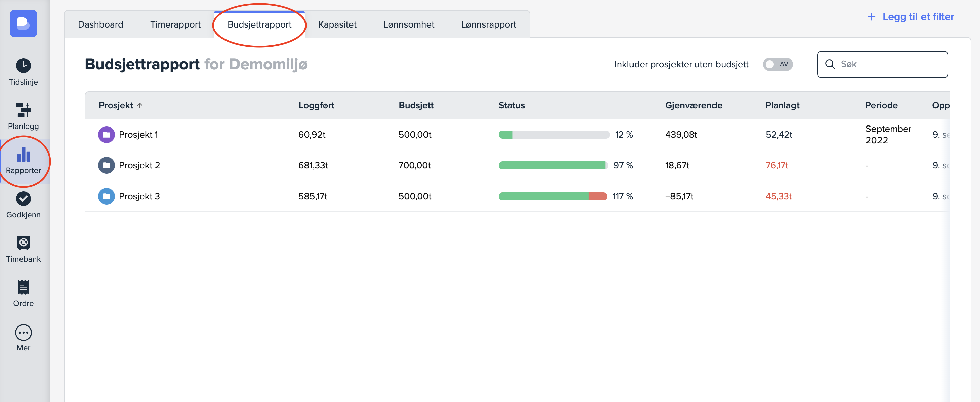Click the blue Prosjekt 3 folder icon
Screen dimensions: 980x402
tap(106, 196)
